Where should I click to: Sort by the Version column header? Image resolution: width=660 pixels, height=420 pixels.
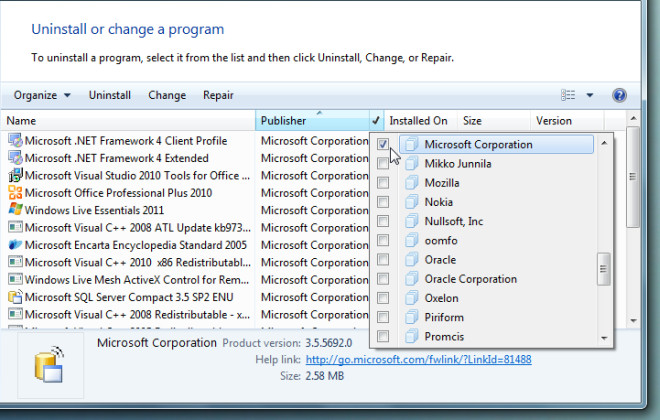tap(567, 121)
